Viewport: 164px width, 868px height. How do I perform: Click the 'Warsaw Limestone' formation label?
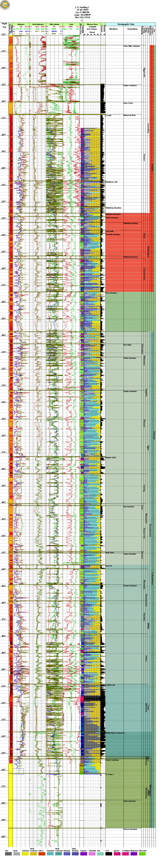pos(130,829)
